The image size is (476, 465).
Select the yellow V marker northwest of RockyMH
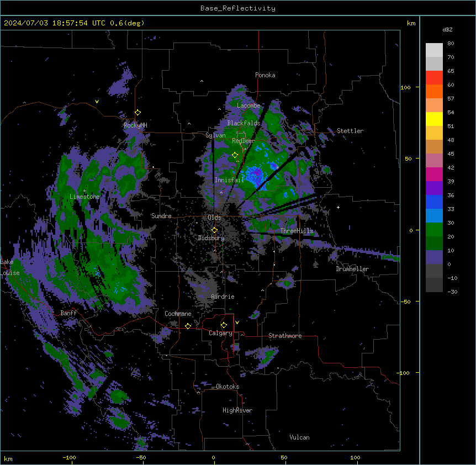[97, 102]
